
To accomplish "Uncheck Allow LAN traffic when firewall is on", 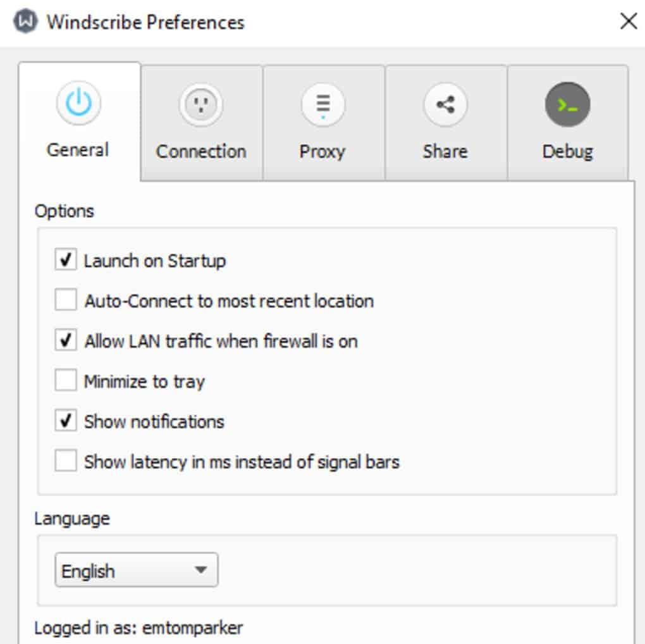I will click(x=66, y=341).
